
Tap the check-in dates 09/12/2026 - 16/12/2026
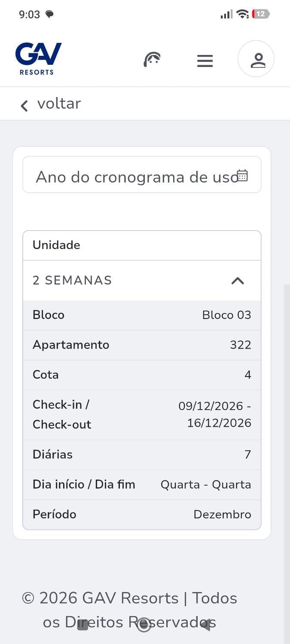215,415
